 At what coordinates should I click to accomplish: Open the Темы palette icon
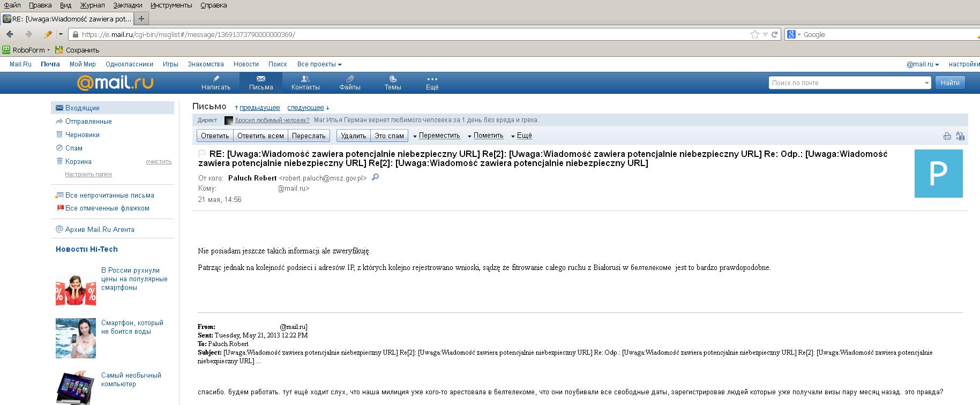click(x=393, y=79)
